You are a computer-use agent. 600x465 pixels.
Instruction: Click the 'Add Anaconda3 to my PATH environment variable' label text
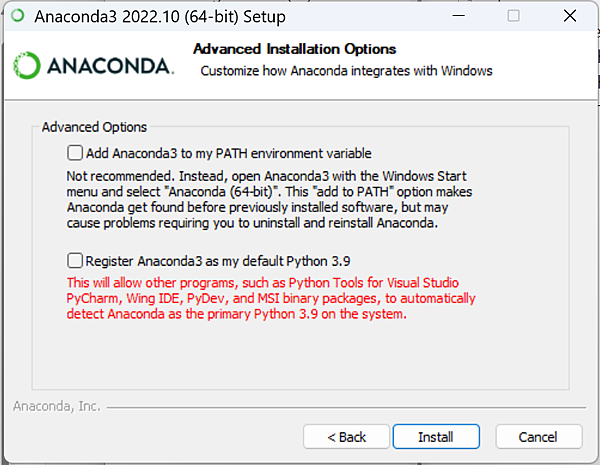(x=228, y=153)
